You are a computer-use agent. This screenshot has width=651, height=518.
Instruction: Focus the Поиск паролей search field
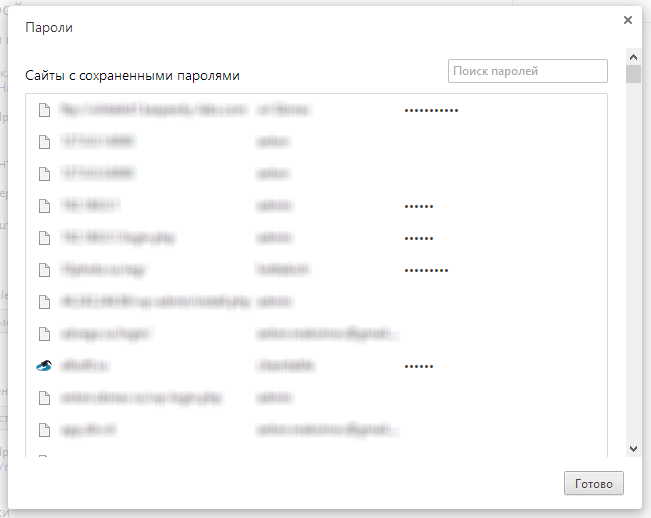528,71
